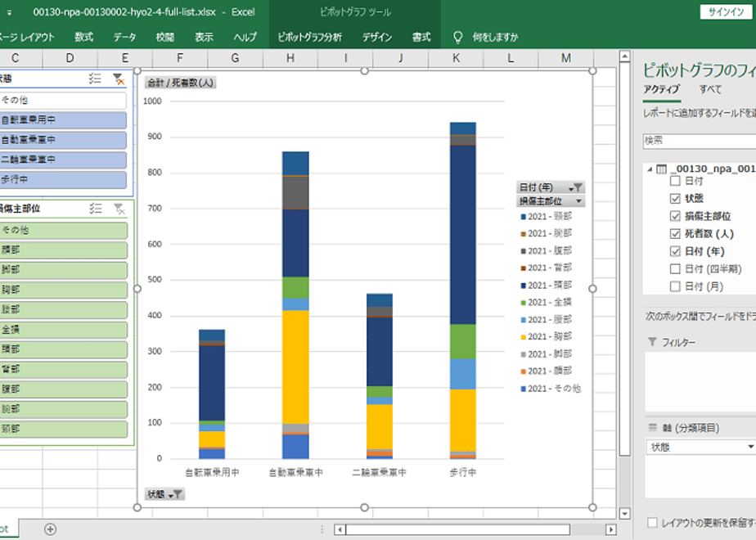Image resolution: width=756 pixels, height=540 pixels.
Task: Select 二輪車乗車中 in the 状態 slicer
Action: (63, 160)
